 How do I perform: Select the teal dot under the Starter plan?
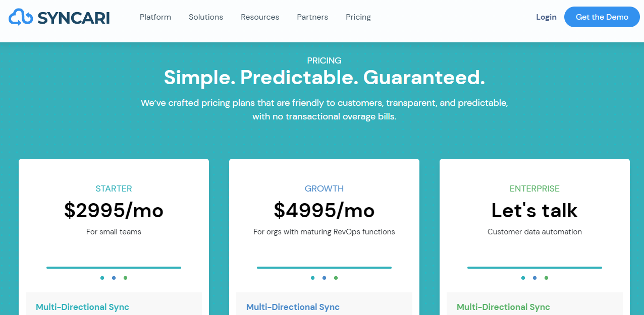102,278
